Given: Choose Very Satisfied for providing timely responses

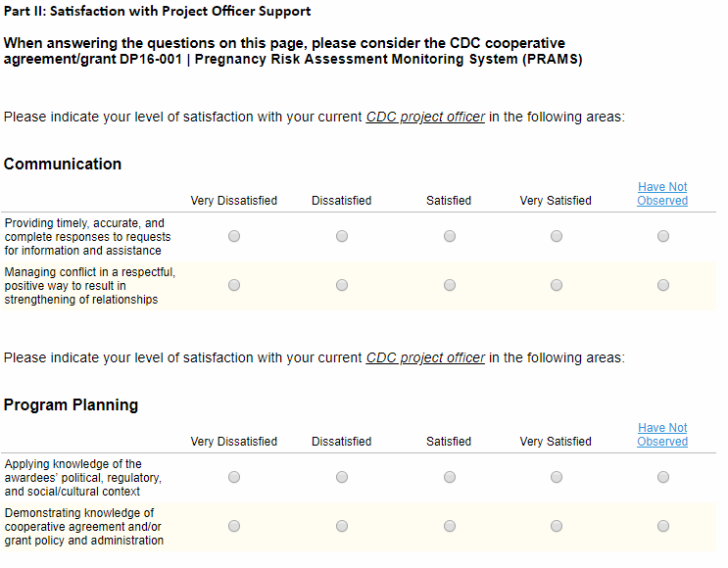Looking at the screenshot, I should (557, 236).
